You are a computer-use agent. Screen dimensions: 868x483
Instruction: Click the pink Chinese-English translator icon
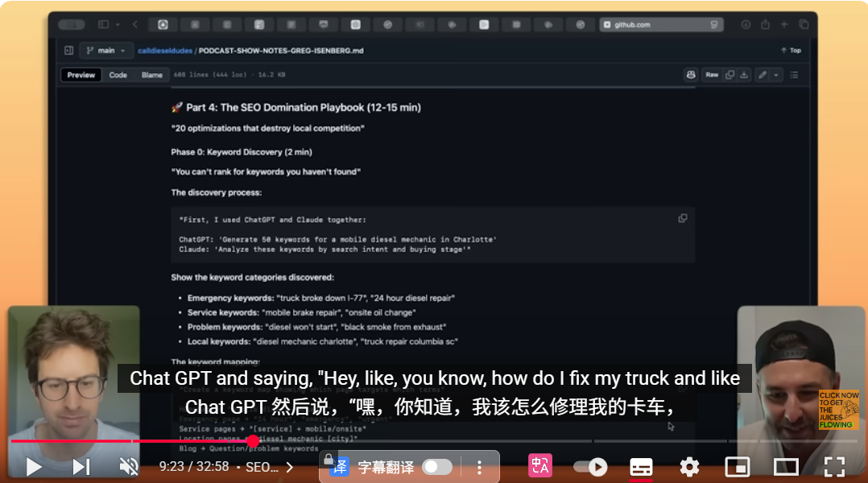tap(539, 466)
